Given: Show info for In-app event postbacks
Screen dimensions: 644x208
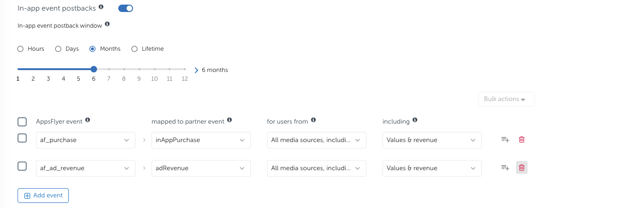Looking at the screenshot, I should click(101, 7).
